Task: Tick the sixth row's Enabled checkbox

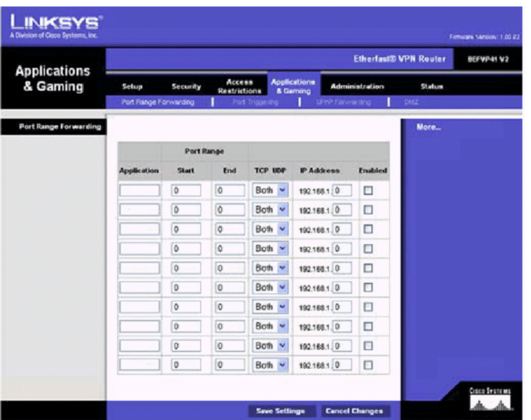Action: pyautogui.click(x=368, y=287)
